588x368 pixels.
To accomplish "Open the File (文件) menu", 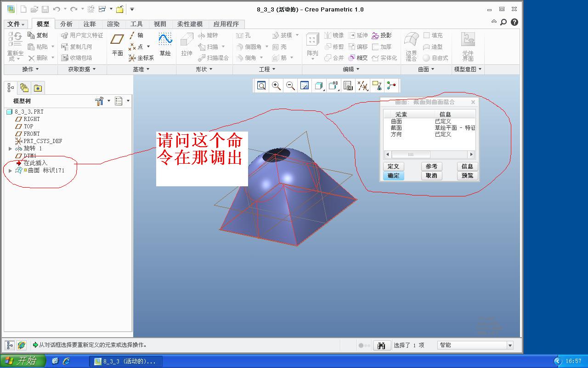I will [x=16, y=24].
